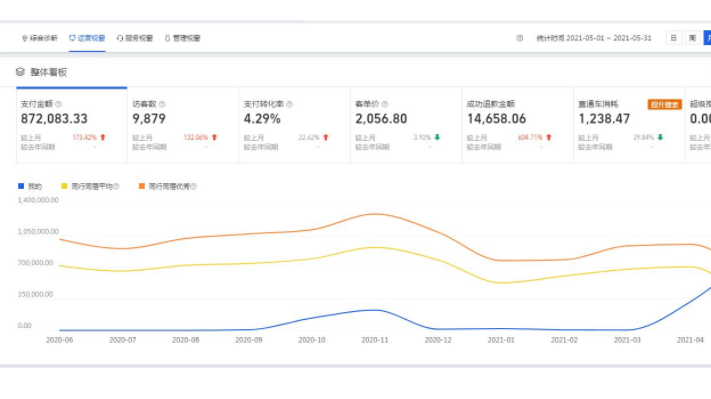Switch to the 运营视窗 tab
This screenshot has height=399, width=711.
87,38
